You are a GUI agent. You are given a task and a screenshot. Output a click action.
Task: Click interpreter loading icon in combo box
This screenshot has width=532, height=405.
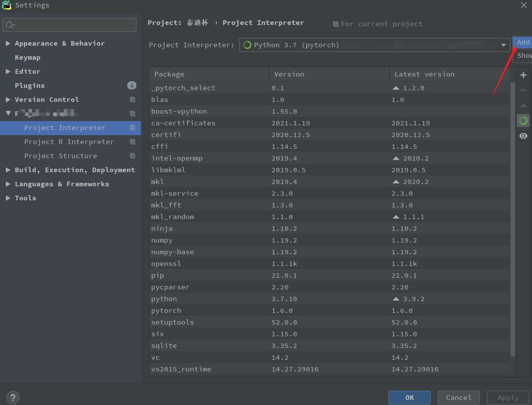coord(247,45)
